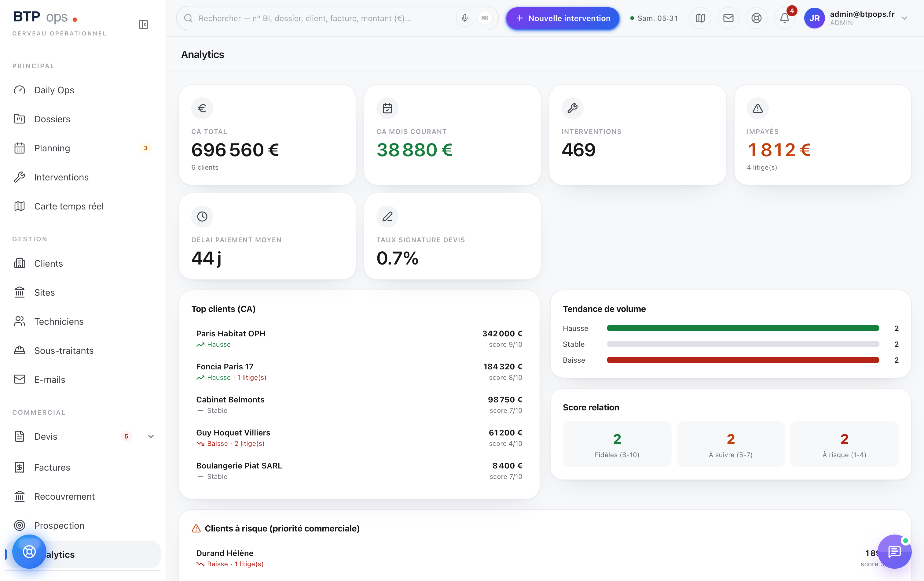Click the red Baisse trend bar
The image size is (924, 581).
[x=743, y=360]
